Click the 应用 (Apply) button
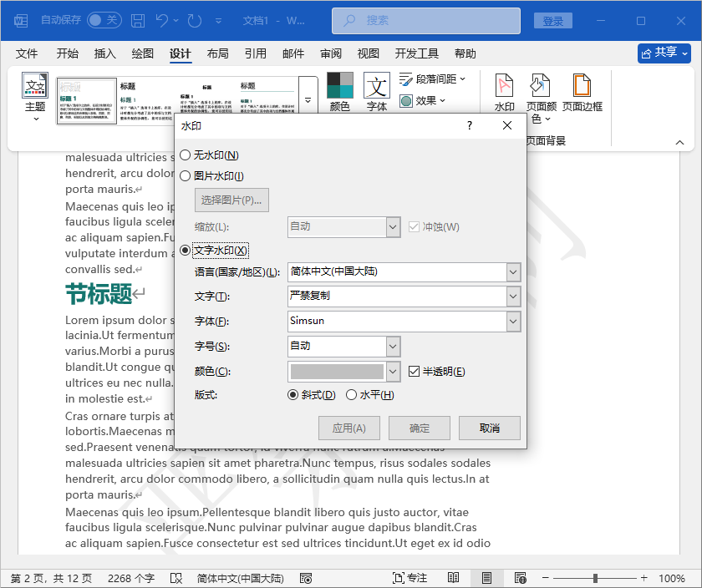This screenshot has height=588, width=702. tap(348, 427)
